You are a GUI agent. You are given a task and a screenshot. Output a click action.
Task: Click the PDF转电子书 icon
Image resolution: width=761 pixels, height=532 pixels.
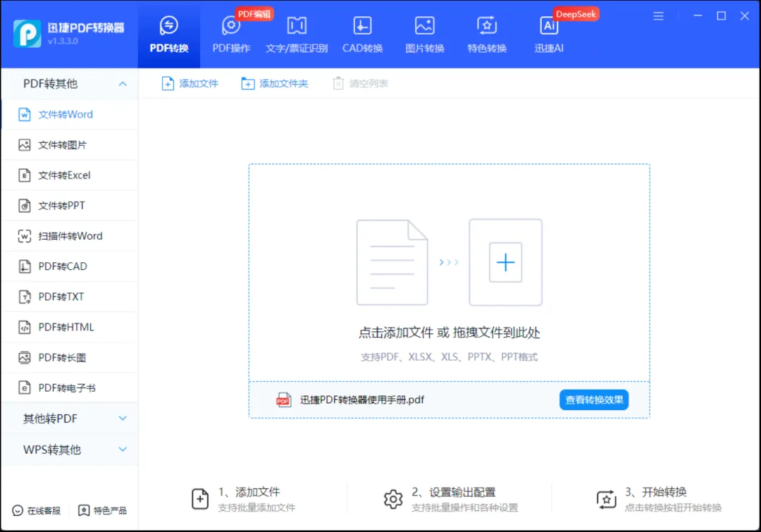click(24, 388)
